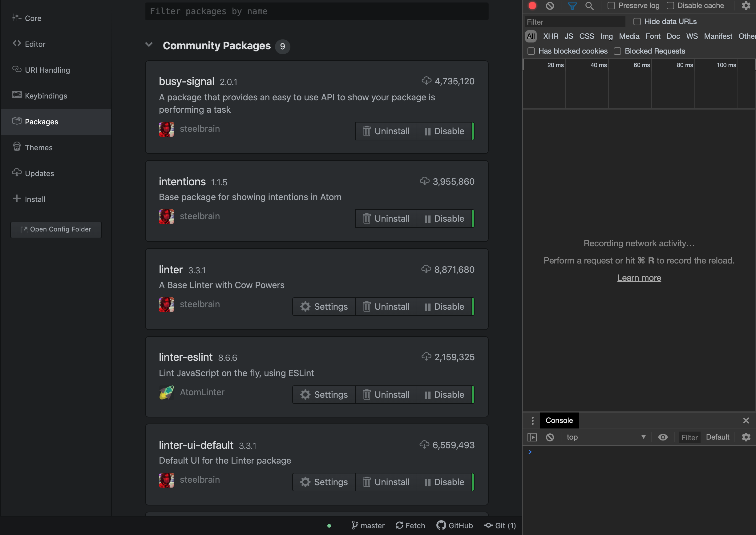Uninstall the linter-eslint package
This screenshot has width=756, height=535.
[x=386, y=395]
